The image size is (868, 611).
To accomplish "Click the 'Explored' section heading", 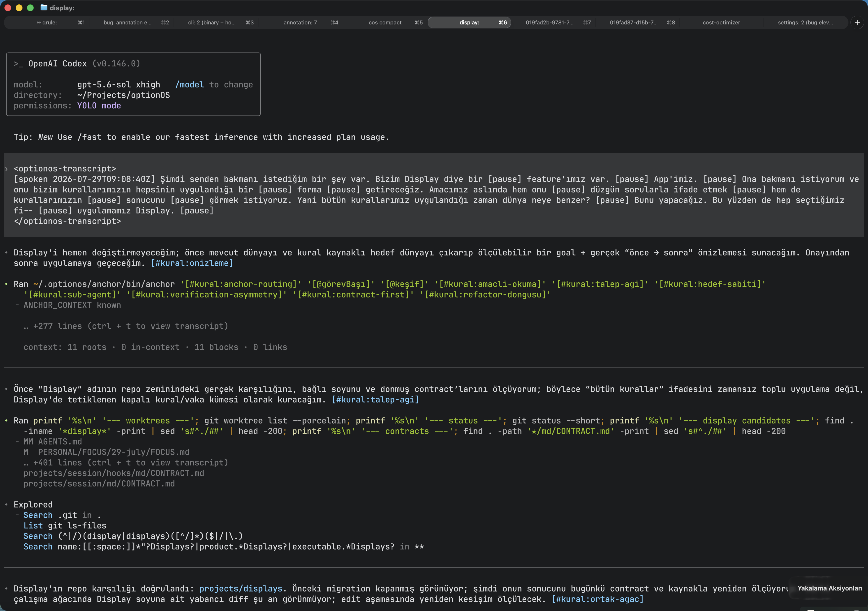I will [x=33, y=505].
